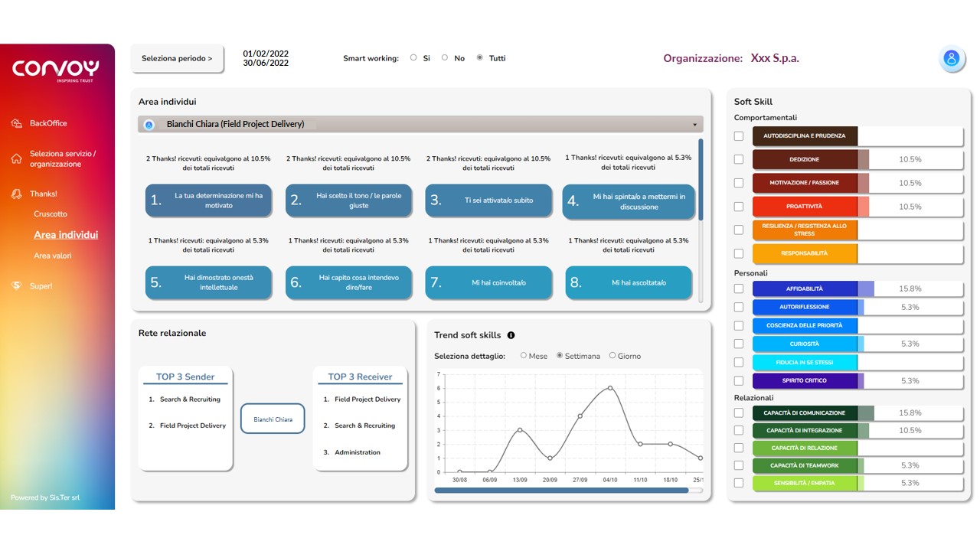The height and width of the screenshot is (551, 980).
Task: Click the Super! sidebar icon
Action: (16, 286)
